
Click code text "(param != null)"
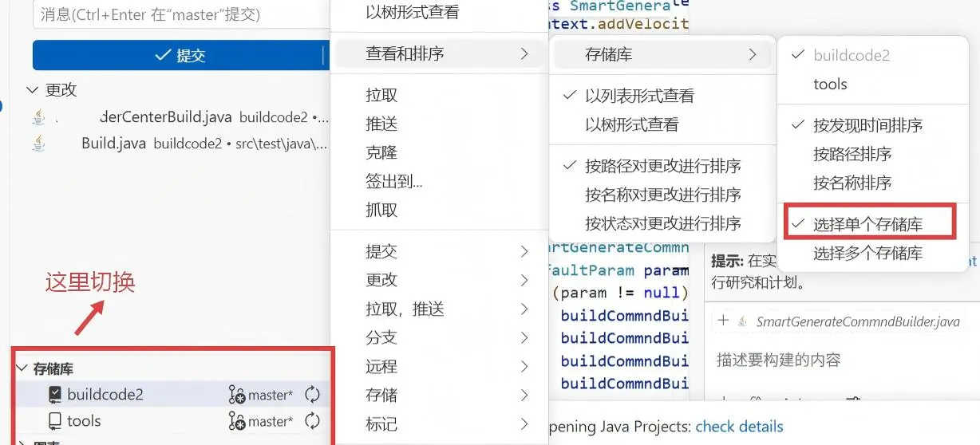pos(620,293)
